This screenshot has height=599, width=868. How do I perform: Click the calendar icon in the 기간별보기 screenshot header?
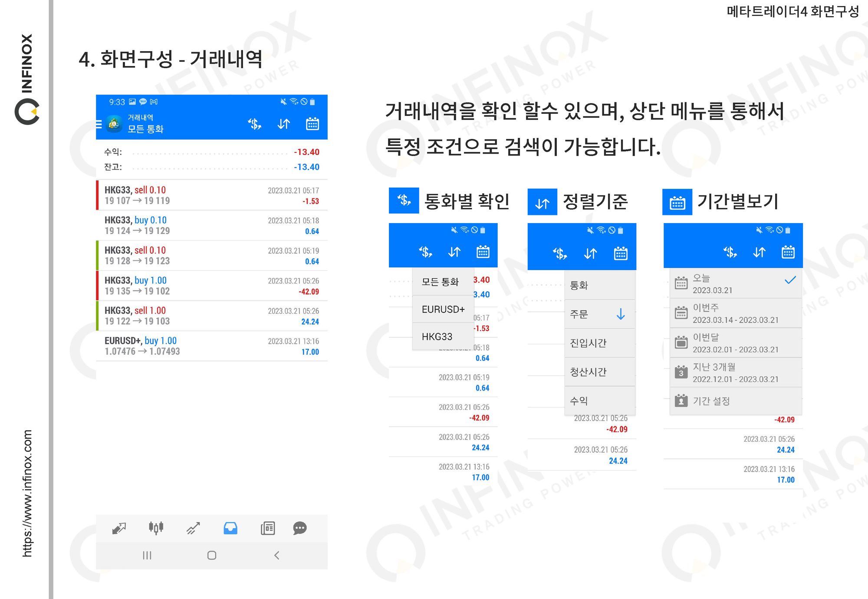pyautogui.click(x=788, y=252)
